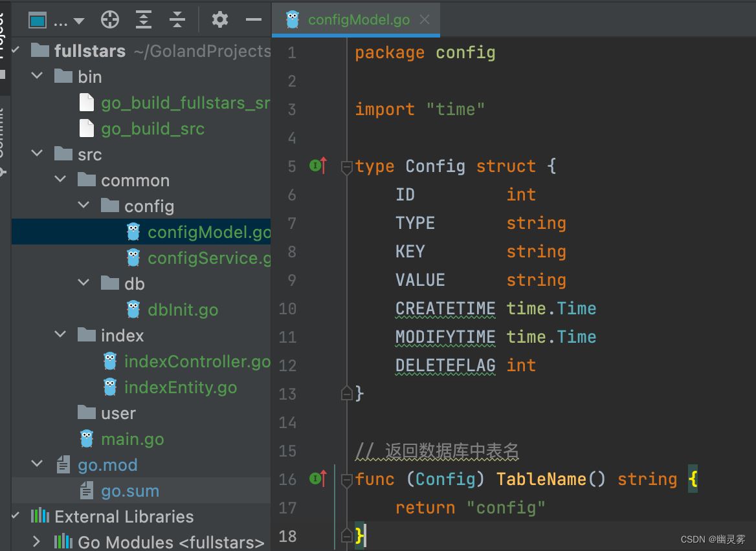The width and height of the screenshot is (756, 551).
Task: Select indexController.go file
Action: (x=197, y=362)
